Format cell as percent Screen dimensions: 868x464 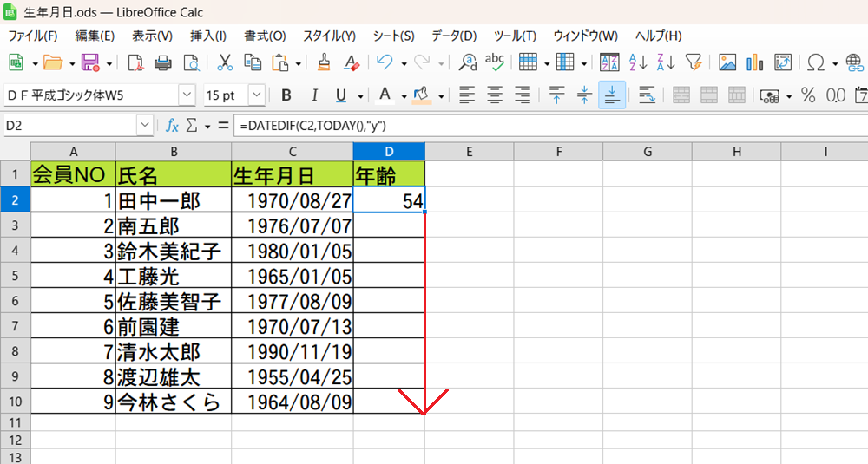808,95
